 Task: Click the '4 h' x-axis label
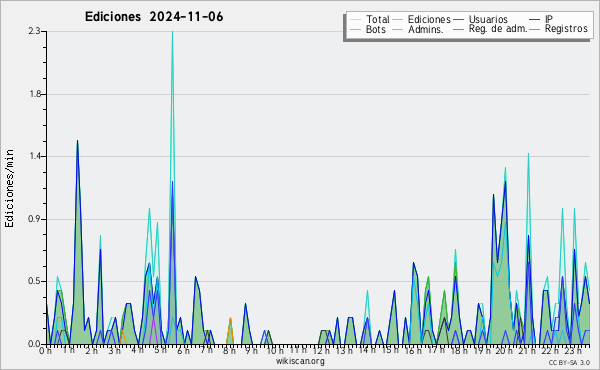point(138,350)
